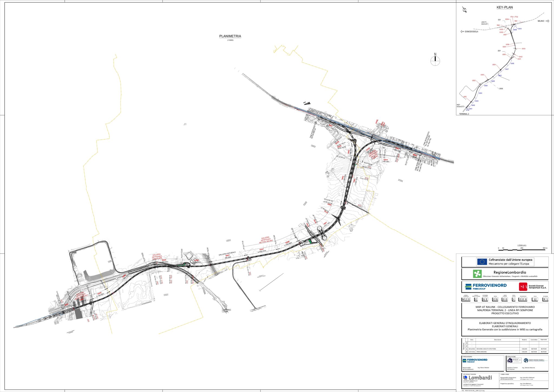Click the GALLERIA NATURALE GN01 label

[x=227, y=254]
